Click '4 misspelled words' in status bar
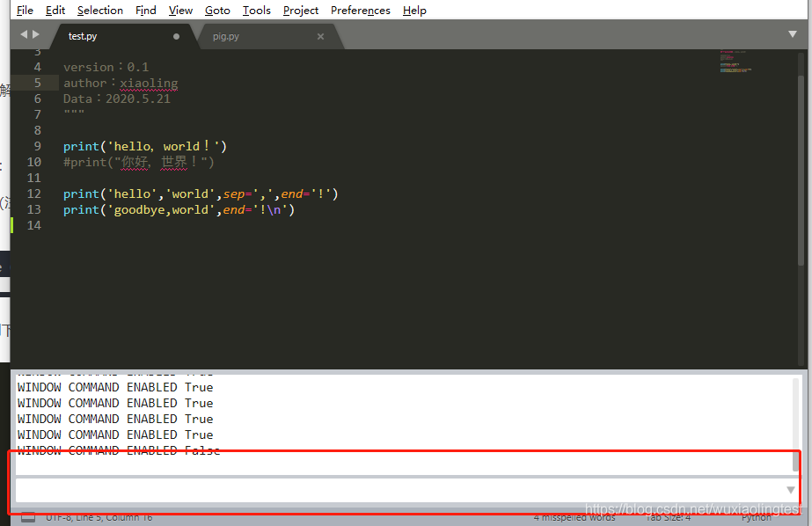Screen dimensions: 812x526 (574, 517)
